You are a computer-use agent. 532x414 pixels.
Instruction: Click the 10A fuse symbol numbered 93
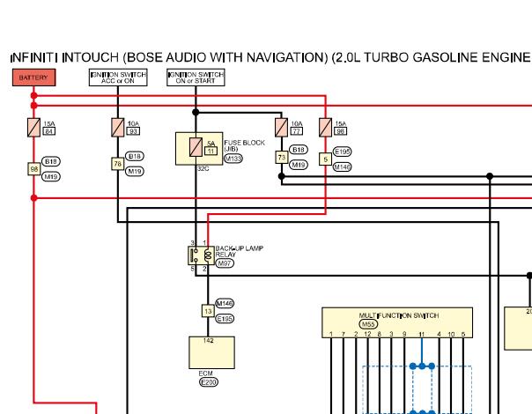point(118,128)
